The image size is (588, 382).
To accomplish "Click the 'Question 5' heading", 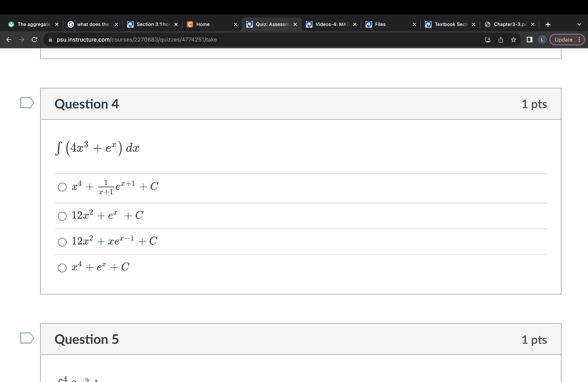I will point(86,339).
